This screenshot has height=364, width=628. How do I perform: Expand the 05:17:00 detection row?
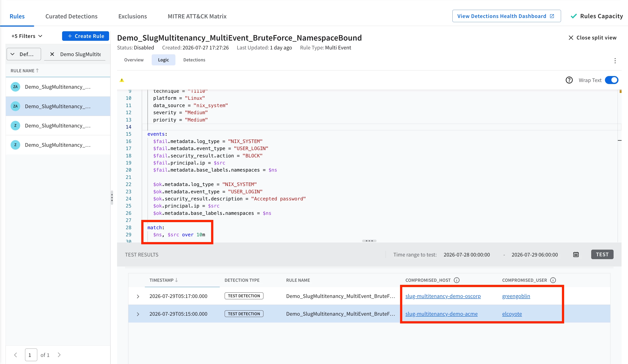[x=138, y=296]
